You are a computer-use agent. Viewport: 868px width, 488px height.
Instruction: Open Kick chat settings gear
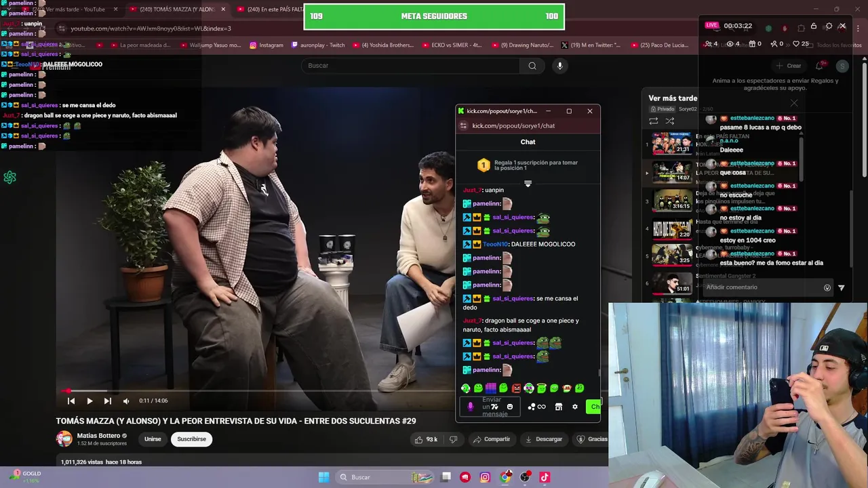574,407
